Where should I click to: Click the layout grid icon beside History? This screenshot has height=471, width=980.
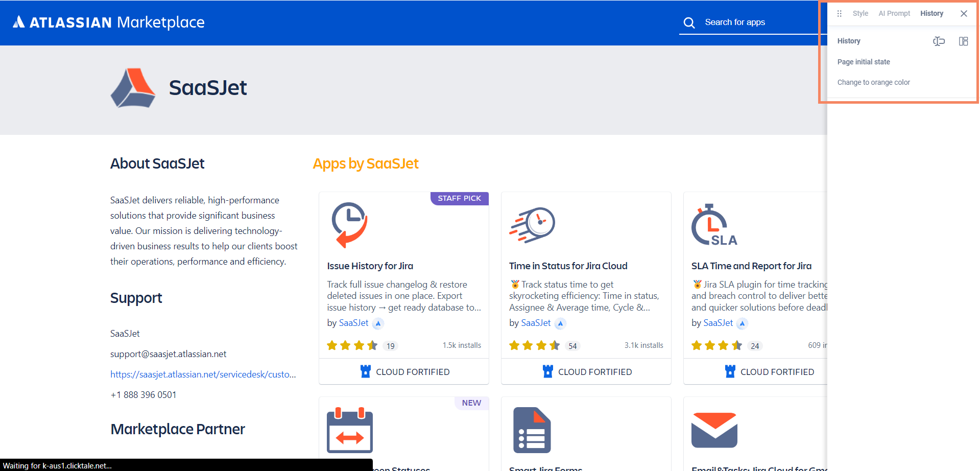(x=963, y=41)
